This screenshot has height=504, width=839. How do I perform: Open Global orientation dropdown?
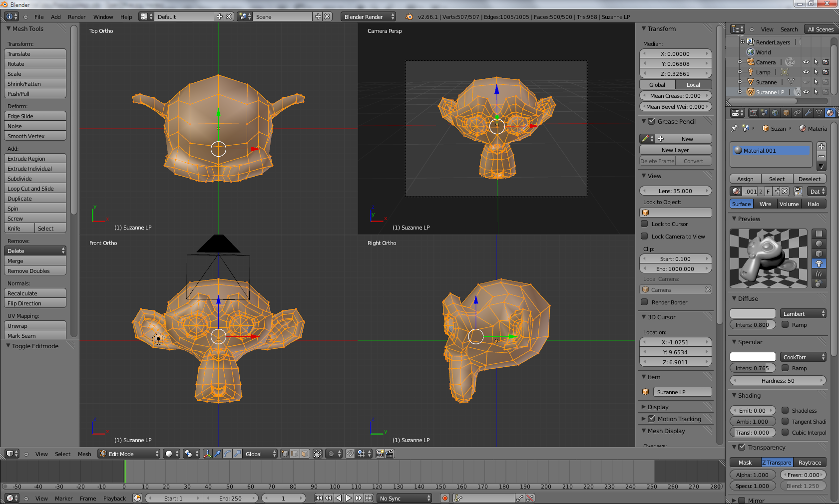point(260,454)
